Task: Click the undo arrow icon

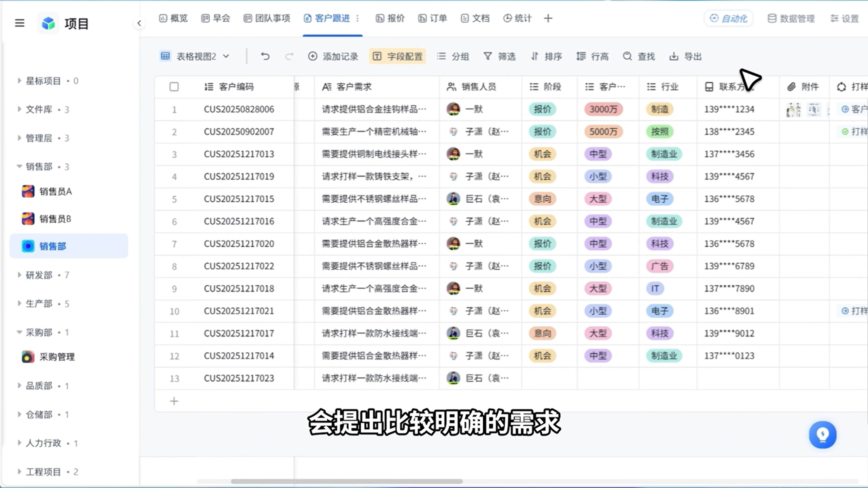Action: pyautogui.click(x=265, y=56)
